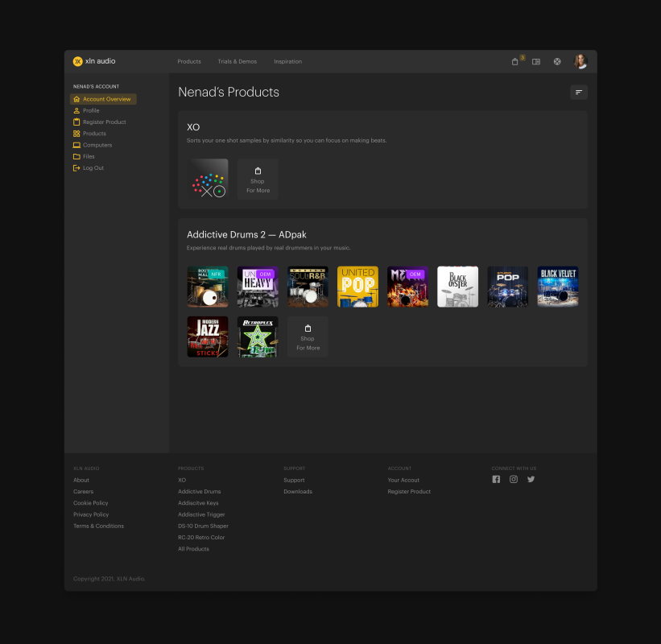
Task: Go to Computers in the sidebar
Action: click(97, 145)
